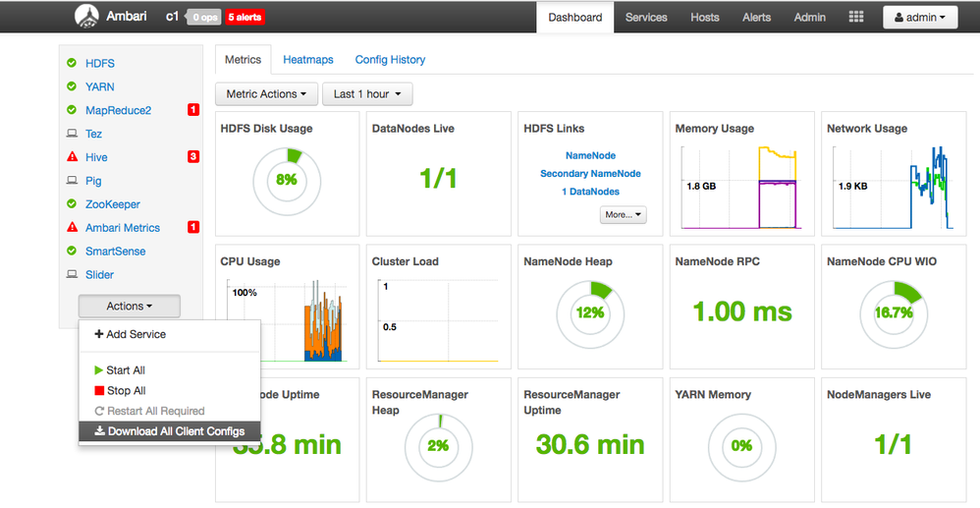Click the NameNode RPC 1.00 ms value
Image resolution: width=980 pixels, height=508 pixels.
(x=742, y=311)
